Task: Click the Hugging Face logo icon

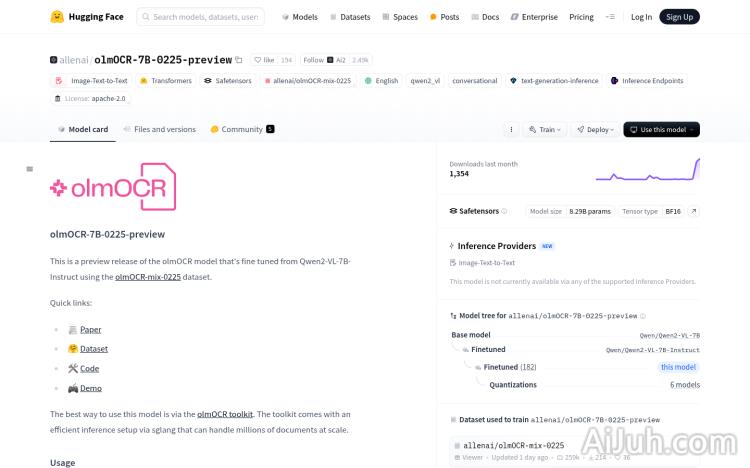Action: point(57,17)
